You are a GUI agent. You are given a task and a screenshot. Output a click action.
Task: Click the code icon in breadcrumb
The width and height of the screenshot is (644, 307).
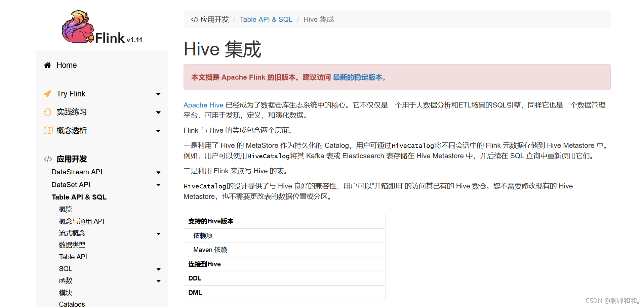click(195, 19)
